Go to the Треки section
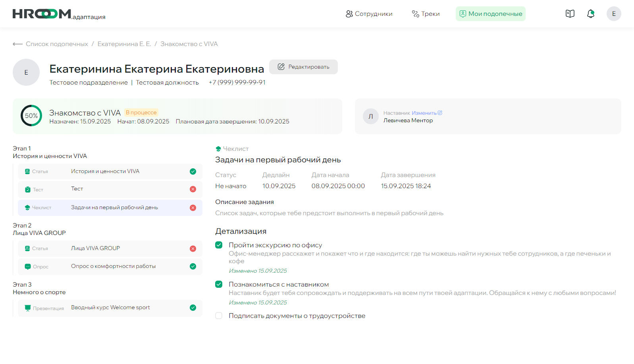Viewport: 634px width, 364px height. pos(426,14)
